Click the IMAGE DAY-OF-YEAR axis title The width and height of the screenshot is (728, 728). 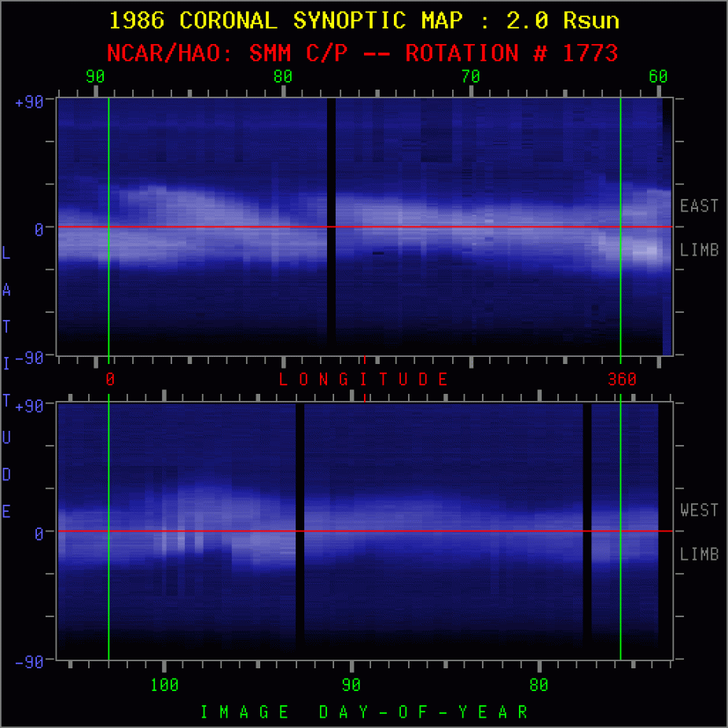[x=362, y=711]
